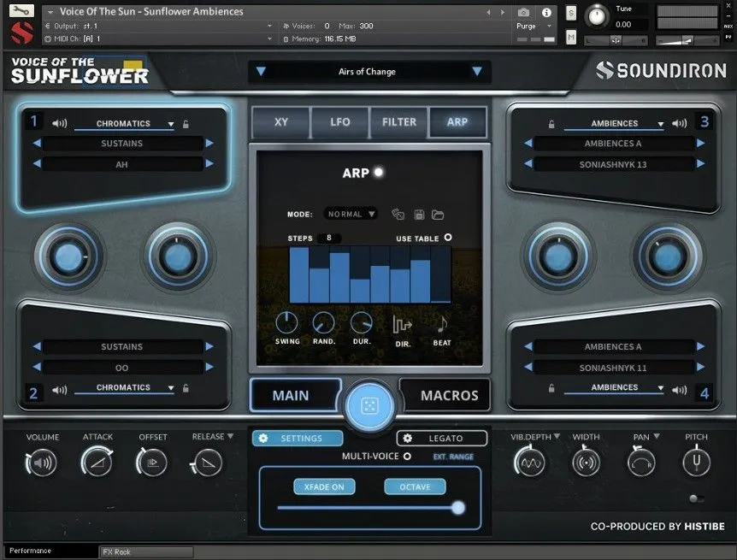Save arp pattern with disk icon
The height and width of the screenshot is (560, 737).
(419, 215)
